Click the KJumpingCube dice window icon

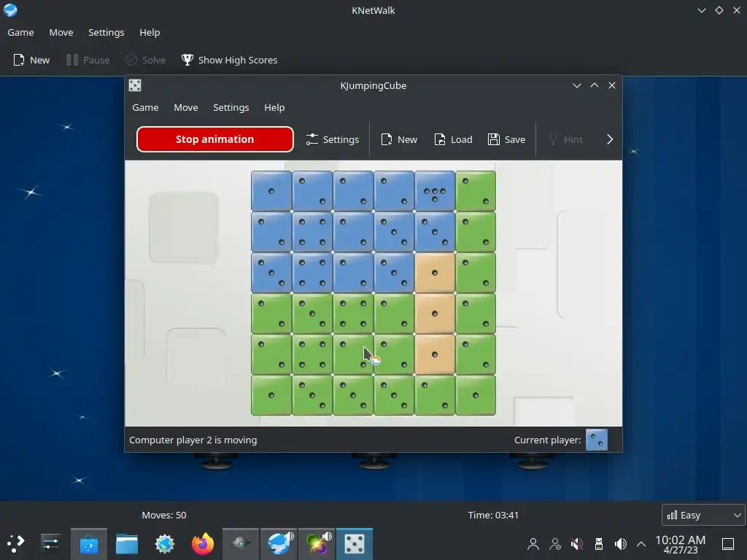click(135, 85)
